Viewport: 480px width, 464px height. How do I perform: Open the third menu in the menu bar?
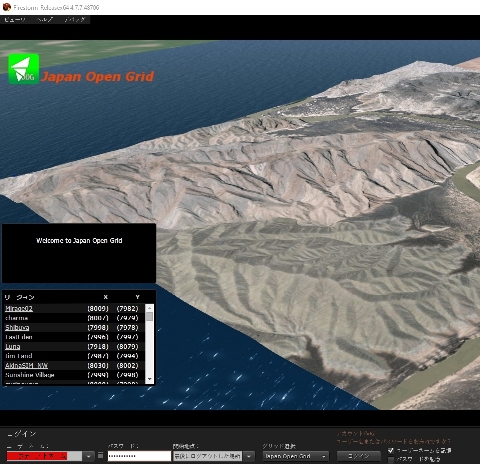(75, 20)
